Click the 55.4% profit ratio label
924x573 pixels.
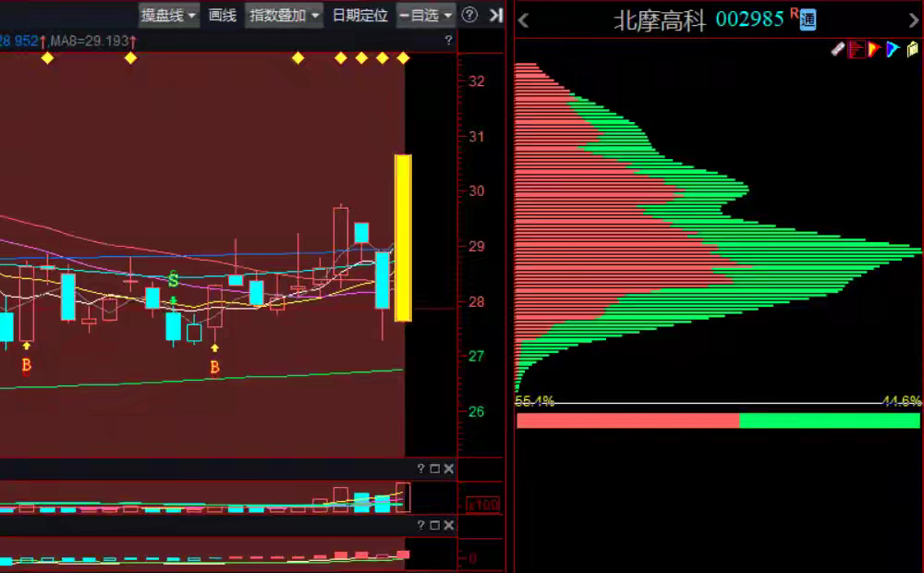point(534,401)
